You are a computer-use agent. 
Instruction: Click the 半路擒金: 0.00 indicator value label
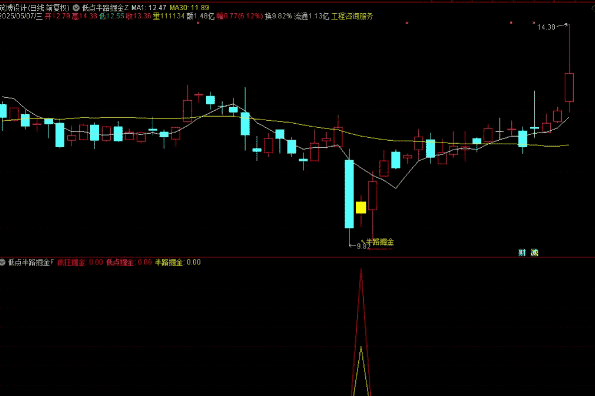pyautogui.click(x=178, y=262)
